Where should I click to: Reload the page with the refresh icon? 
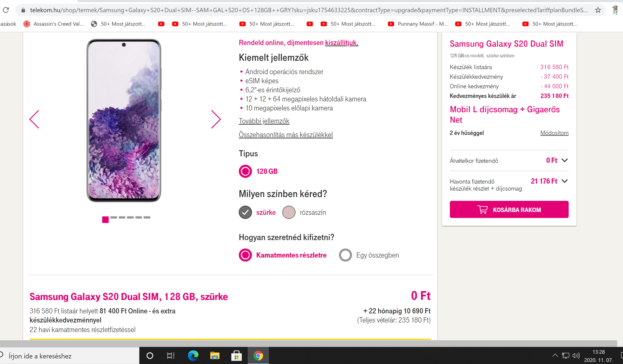coord(6,10)
